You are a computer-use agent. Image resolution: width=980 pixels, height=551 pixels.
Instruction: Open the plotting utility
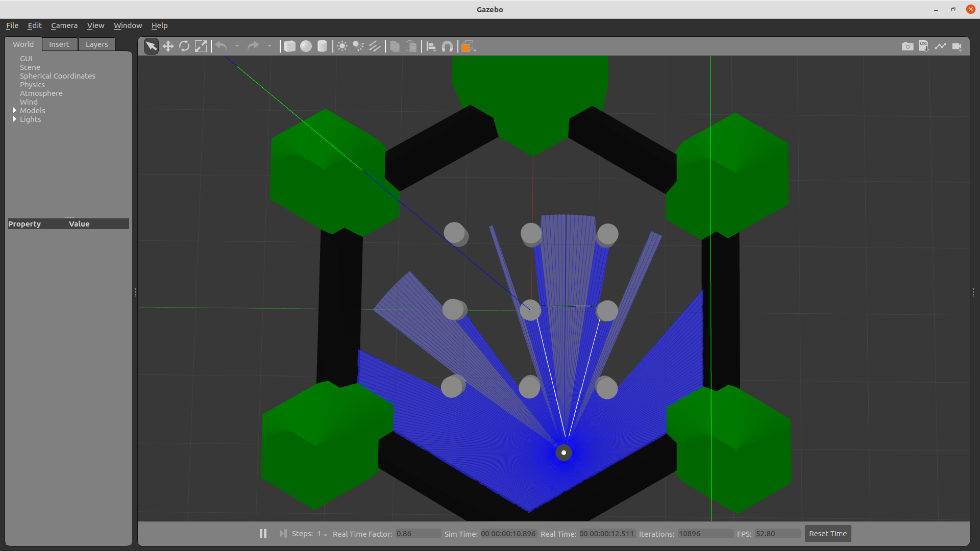pyautogui.click(x=940, y=46)
